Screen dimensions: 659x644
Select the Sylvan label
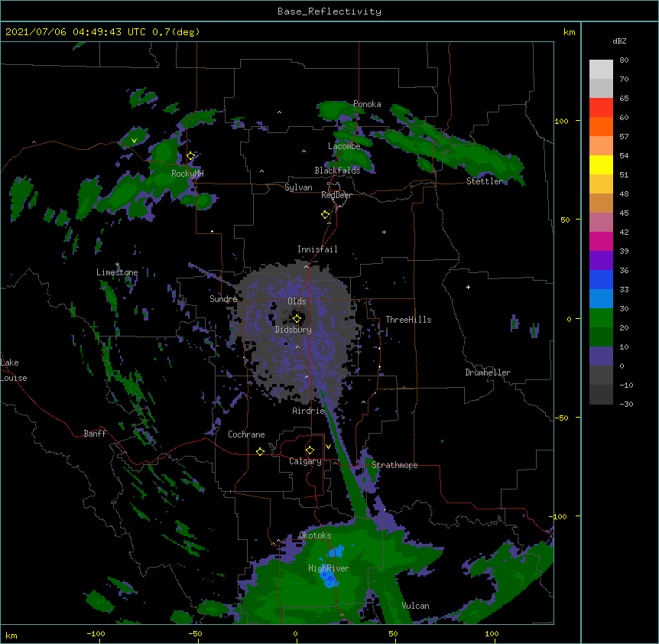pyautogui.click(x=298, y=187)
